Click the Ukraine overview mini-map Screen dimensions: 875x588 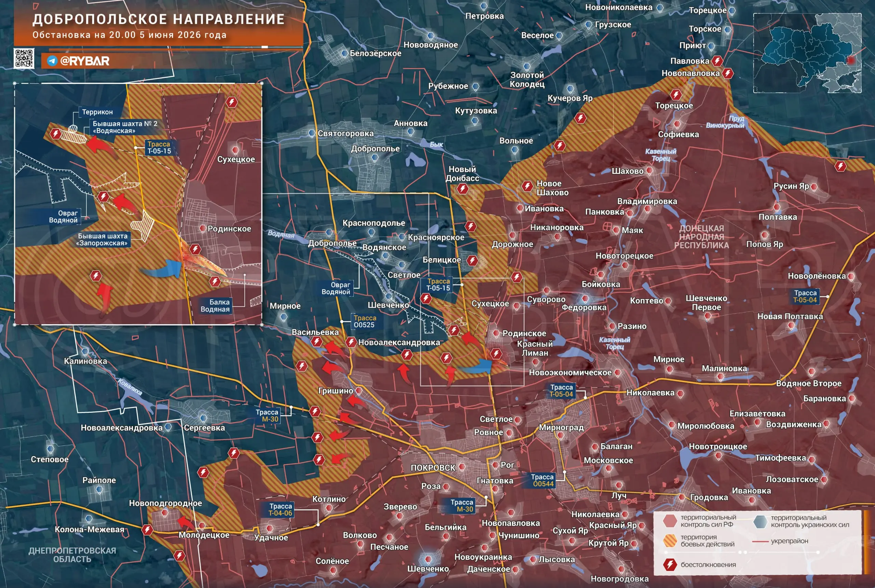807,53
